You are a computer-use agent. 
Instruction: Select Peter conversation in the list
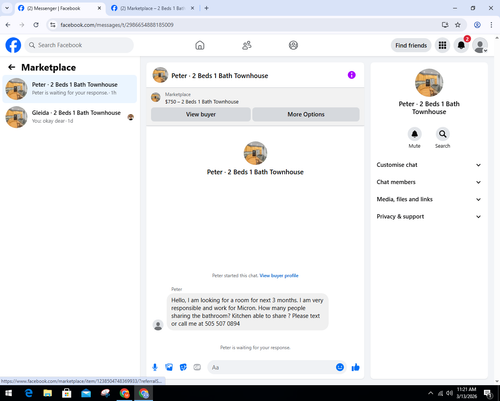pos(69,89)
